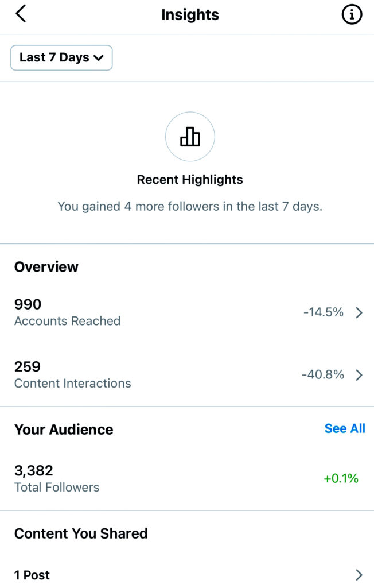The image size is (374, 588).
Task: Tap the green +0.1% follower change
Action: (x=341, y=478)
